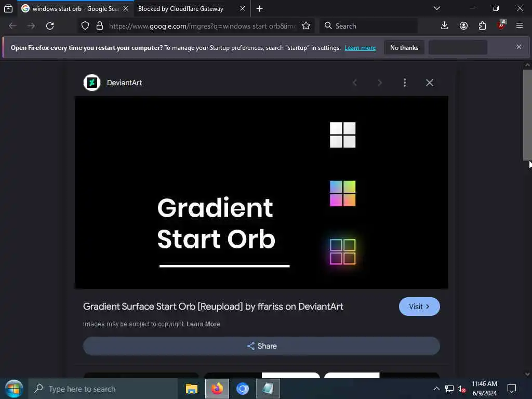The image size is (532, 399).
Task: Open the DeviantArt source logo
Action: click(x=92, y=83)
